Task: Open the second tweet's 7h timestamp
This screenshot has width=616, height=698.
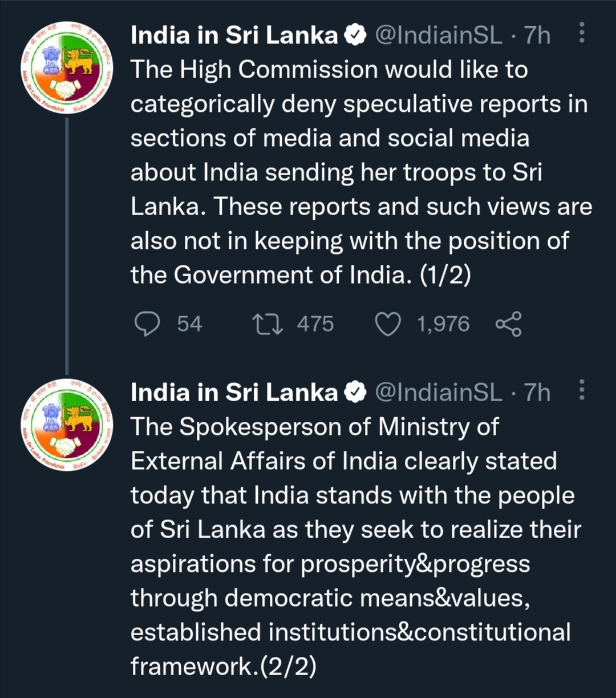Action: click(x=537, y=393)
